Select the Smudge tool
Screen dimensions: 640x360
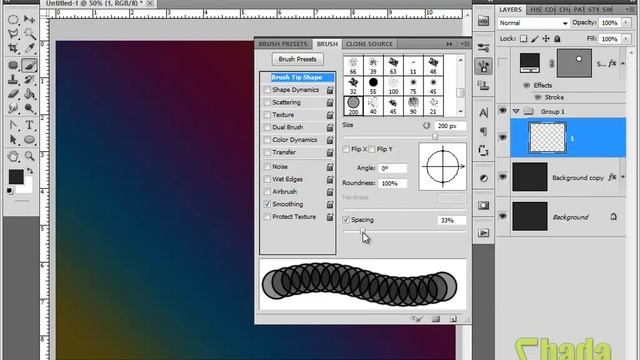tap(13, 108)
